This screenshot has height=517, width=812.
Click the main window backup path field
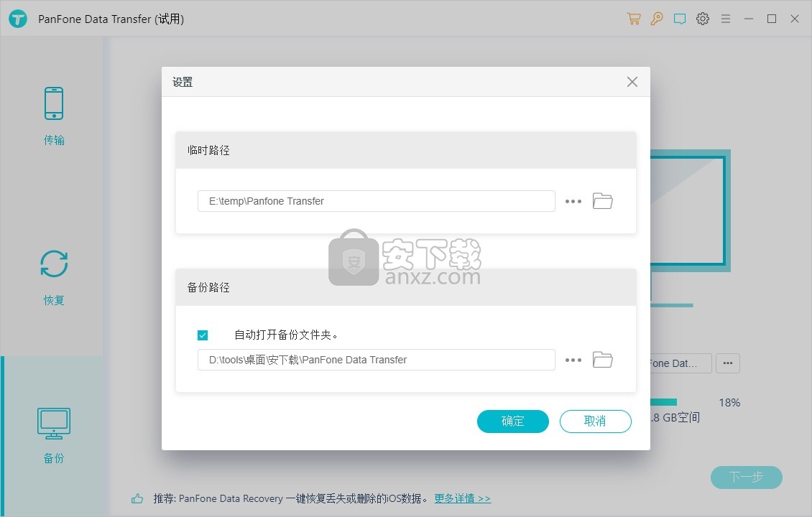pos(681,363)
